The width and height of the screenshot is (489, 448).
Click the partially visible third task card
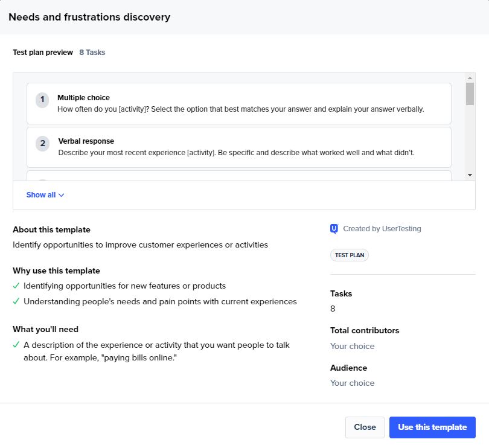coord(239,176)
